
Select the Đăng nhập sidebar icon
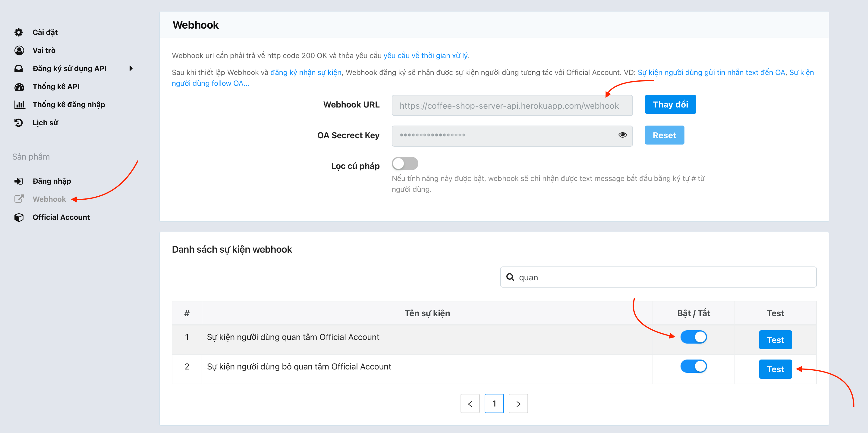click(x=19, y=181)
